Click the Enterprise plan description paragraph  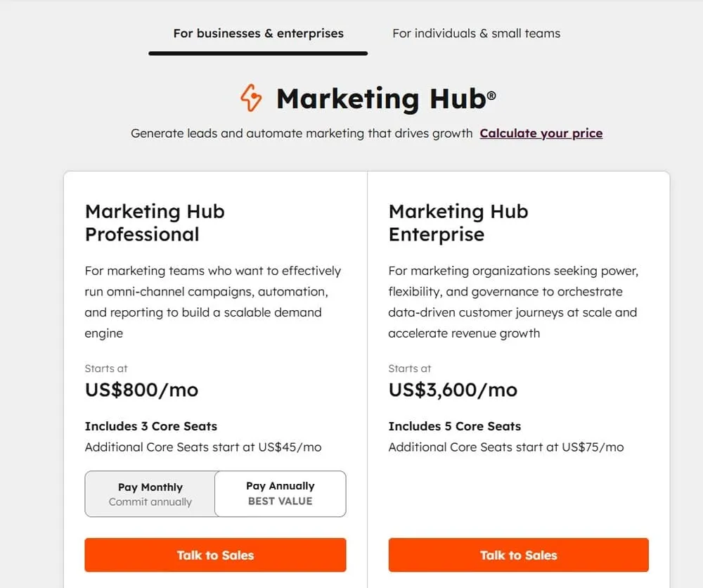[x=512, y=302]
